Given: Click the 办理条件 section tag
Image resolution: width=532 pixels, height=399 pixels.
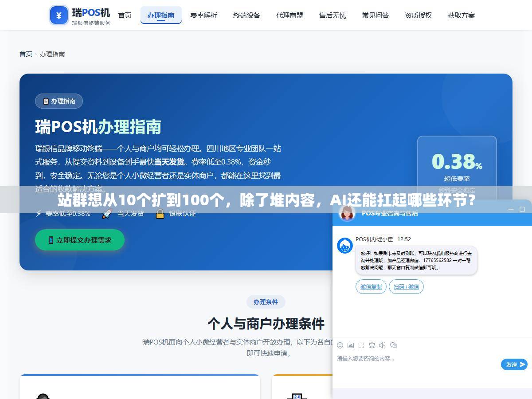Looking at the screenshot, I should tap(266, 302).
